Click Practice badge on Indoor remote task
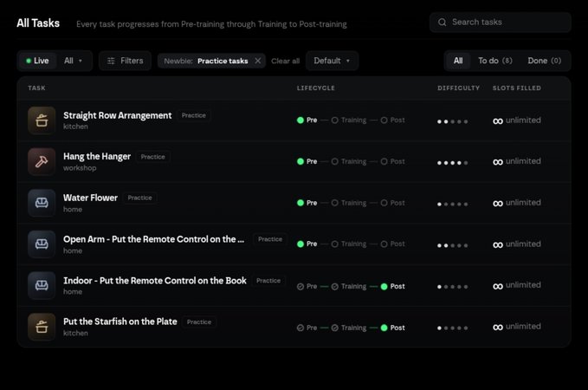The width and height of the screenshot is (588, 390). (268, 281)
